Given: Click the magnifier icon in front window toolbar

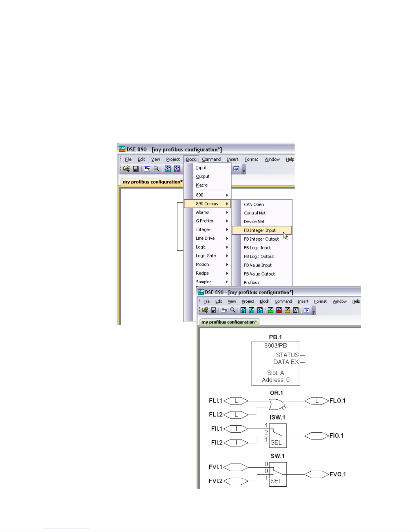Looking at the screenshot, I should pos(233,310).
